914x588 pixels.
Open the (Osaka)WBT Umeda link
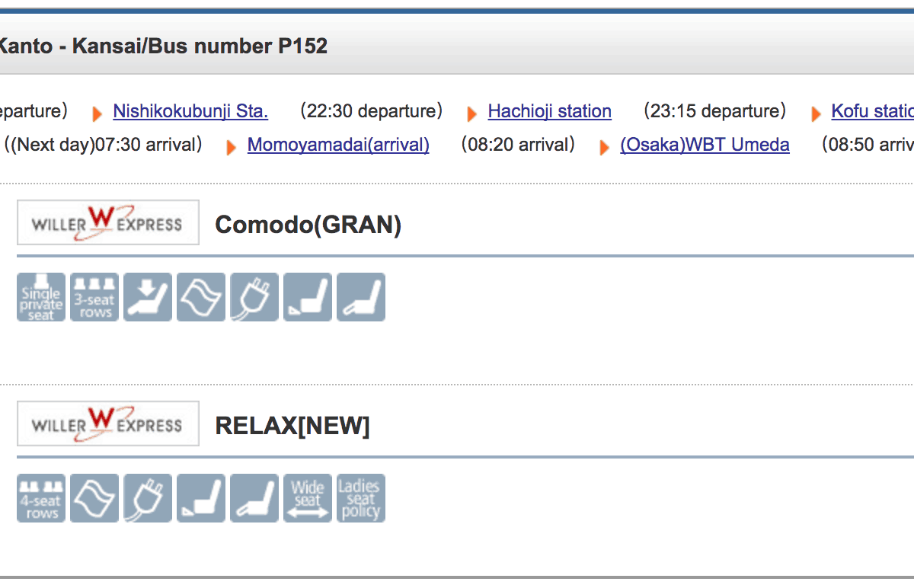tap(705, 145)
